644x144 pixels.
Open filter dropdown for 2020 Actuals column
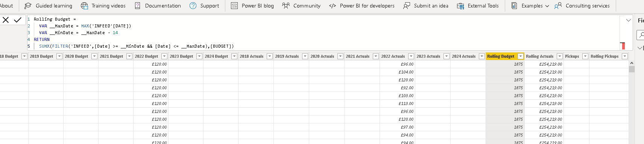[x=340, y=56]
